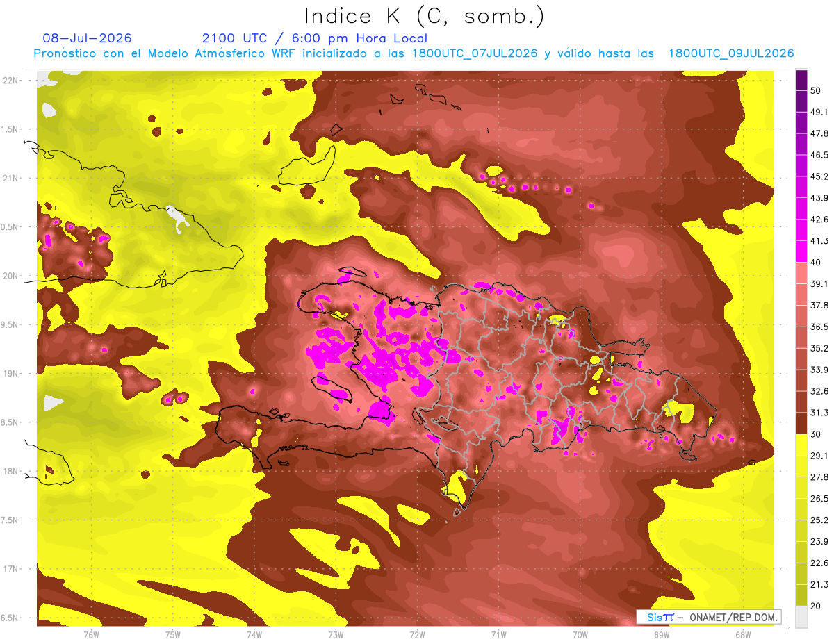Click the colorbar value 49.1
The image size is (834, 644).
click(x=819, y=112)
